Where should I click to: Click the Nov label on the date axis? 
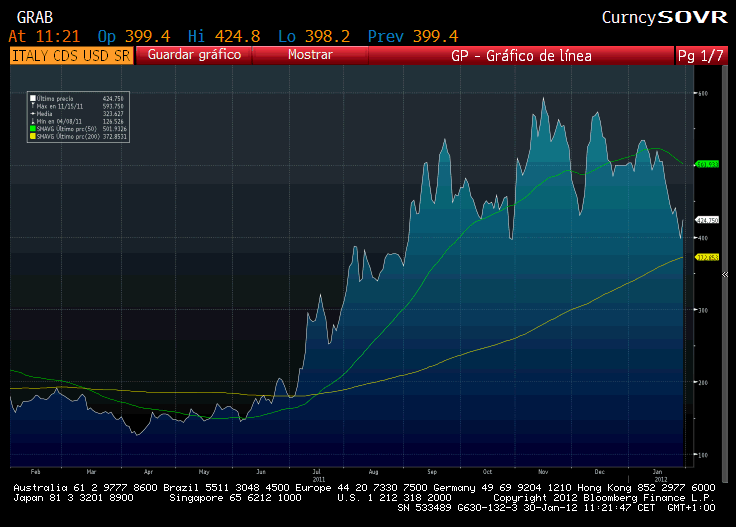pos(543,472)
